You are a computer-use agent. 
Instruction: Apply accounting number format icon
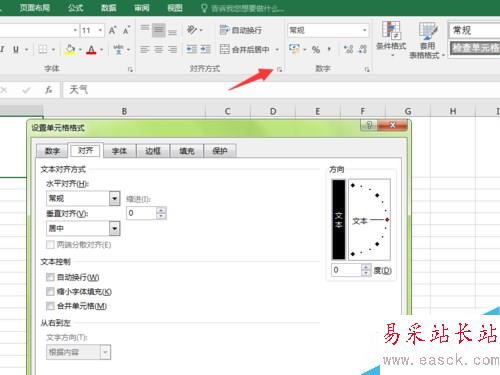point(294,50)
